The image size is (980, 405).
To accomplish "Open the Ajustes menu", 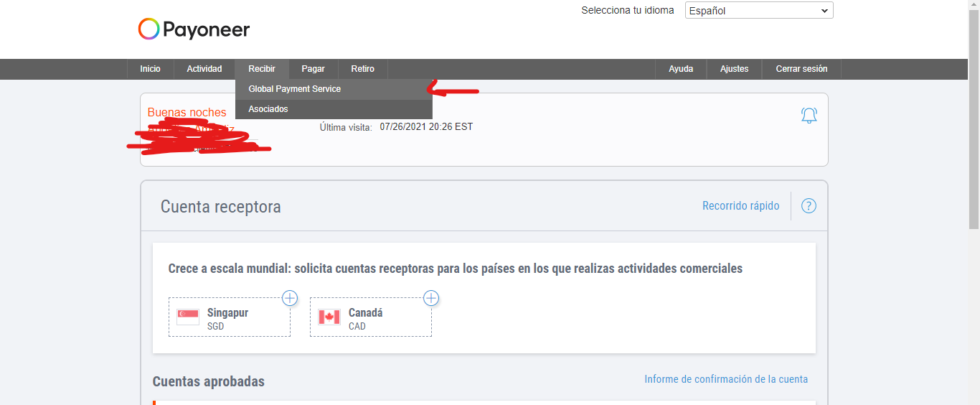I will coord(735,69).
